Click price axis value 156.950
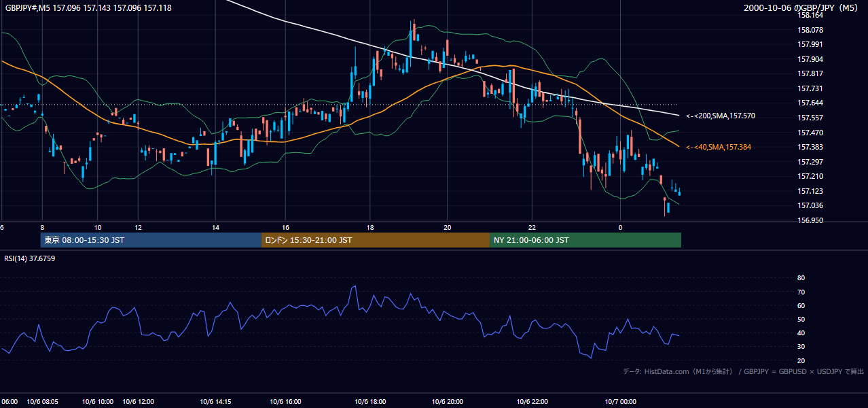 click(810, 221)
